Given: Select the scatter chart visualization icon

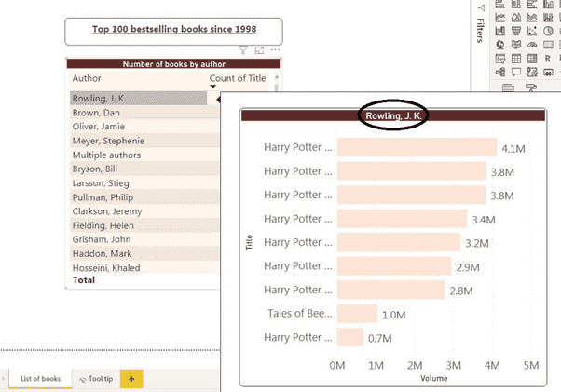Looking at the screenshot, I should [x=532, y=31].
